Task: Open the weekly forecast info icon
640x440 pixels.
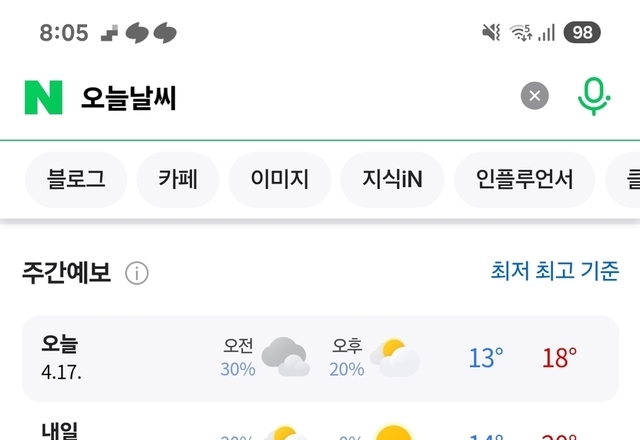Action: tap(137, 273)
